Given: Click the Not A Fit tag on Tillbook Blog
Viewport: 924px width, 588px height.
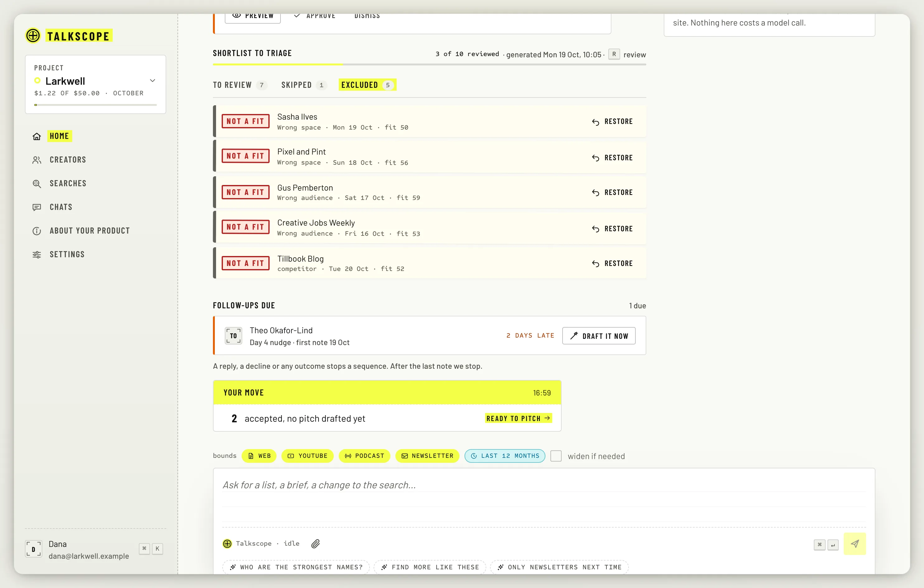Looking at the screenshot, I should [246, 263].
